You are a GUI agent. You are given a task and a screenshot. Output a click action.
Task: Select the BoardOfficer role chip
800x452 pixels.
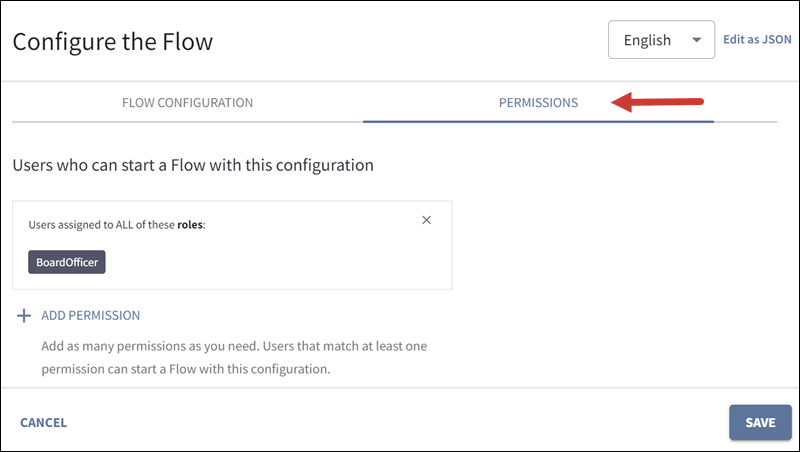[67, 263]
